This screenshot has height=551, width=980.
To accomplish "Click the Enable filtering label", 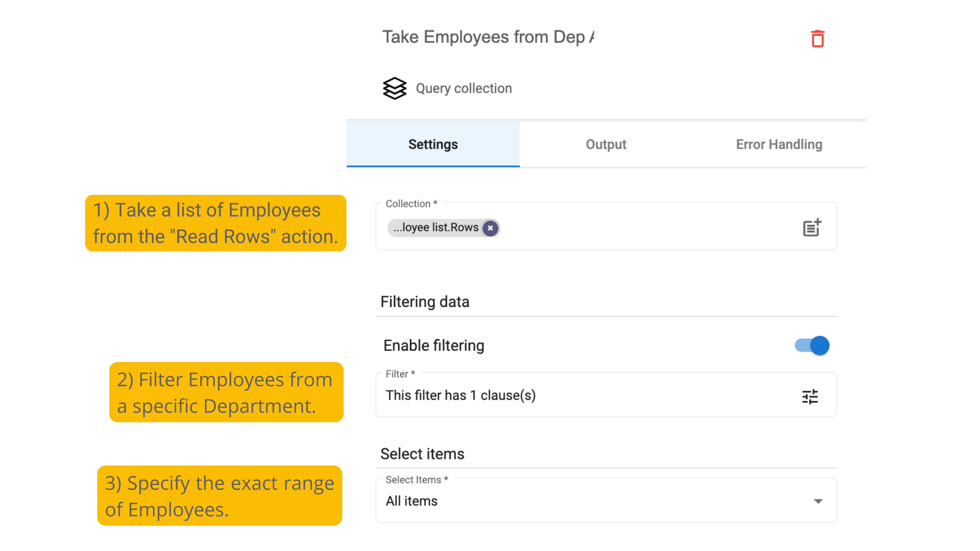I will click(434, 345).
